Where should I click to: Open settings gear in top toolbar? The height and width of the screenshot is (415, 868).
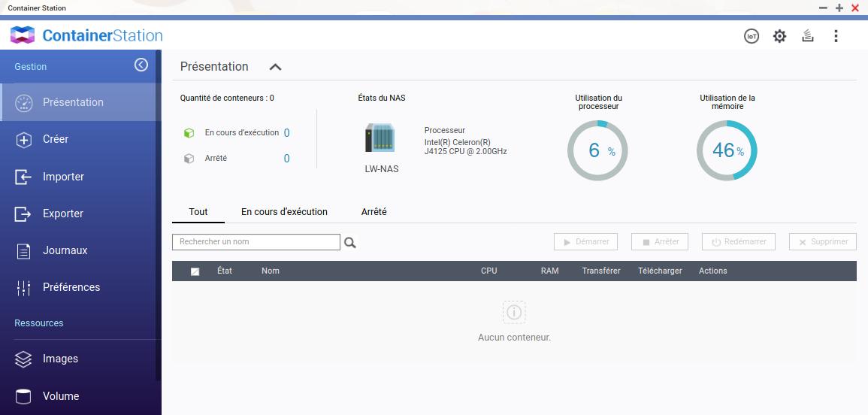pyautogui.click(x=779, y=36)
